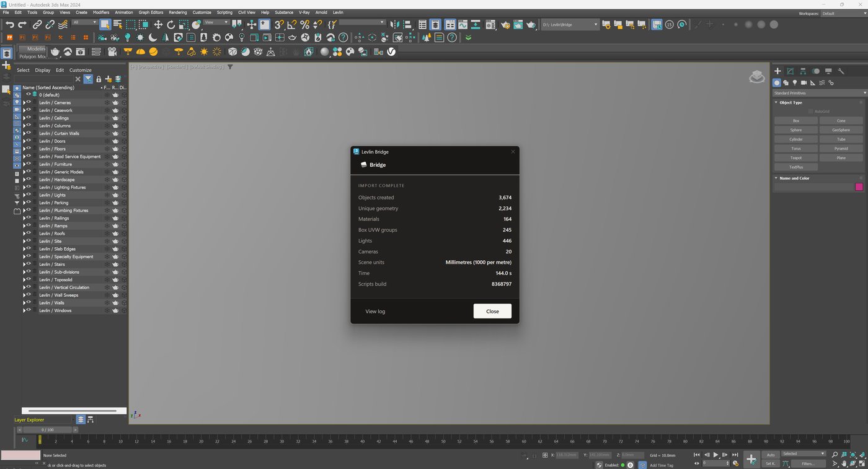The height and width of the screenshot is (469, 868).
Task: Expand the Levlin / Lights layer
Action: [x=24, y=195]
